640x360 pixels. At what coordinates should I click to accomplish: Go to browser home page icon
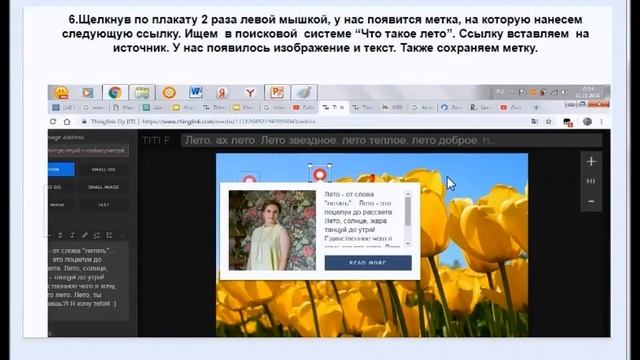click(67, 122)
